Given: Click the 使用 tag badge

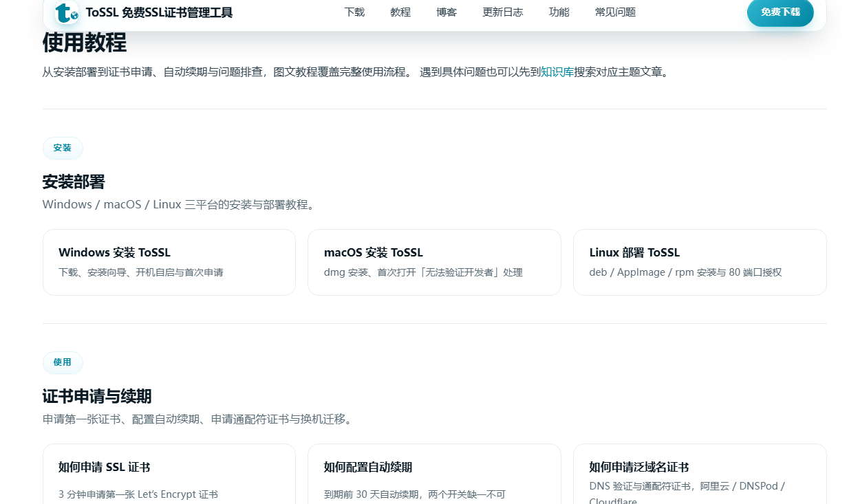Looking at the screenshot, I should [63, 362].
